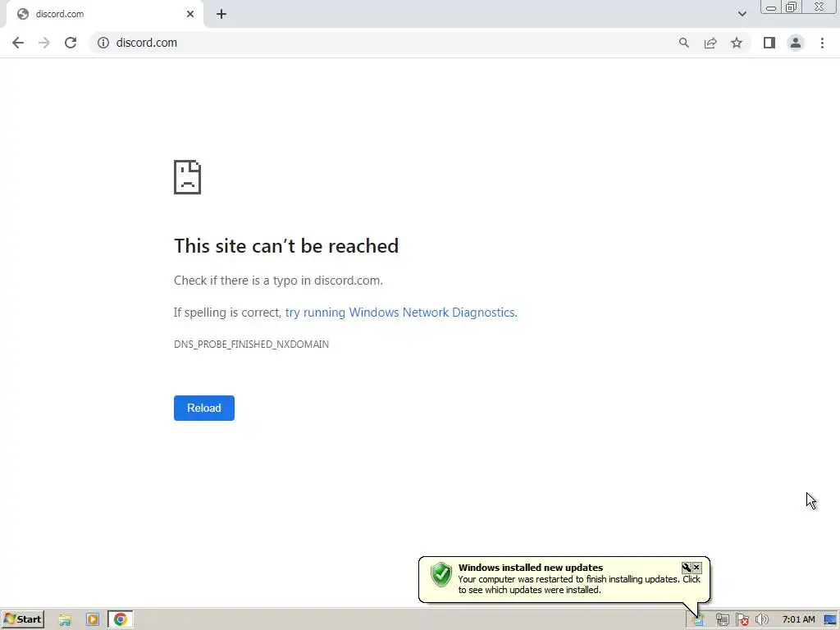Open a new tab with the plus button
The height and width of the screenshot is (630, 840).
[221, 14]
